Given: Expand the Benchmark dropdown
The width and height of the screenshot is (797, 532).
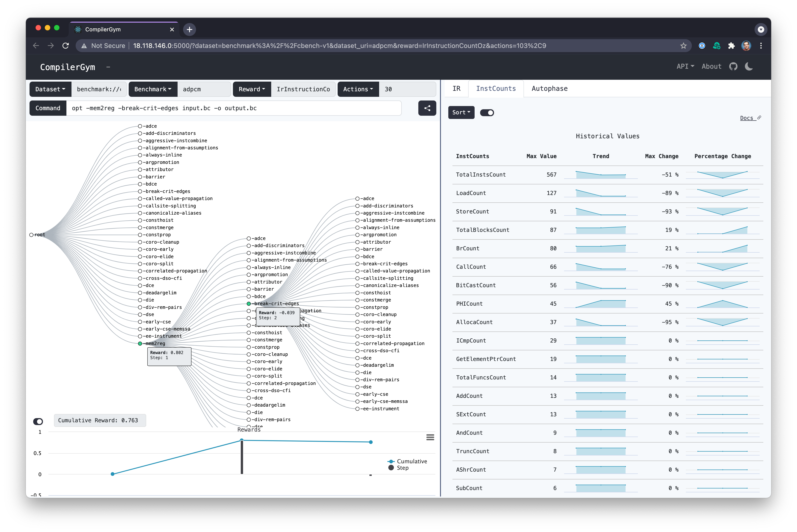Looking at the screenshot, I should pyautogui.click(x=153, y=89).
